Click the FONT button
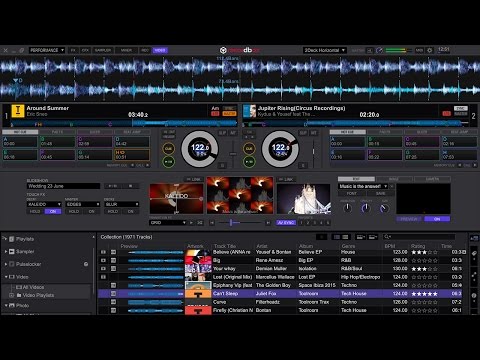Screen dimensions: 480x360 pyautogui.click(x=351, y=193)
